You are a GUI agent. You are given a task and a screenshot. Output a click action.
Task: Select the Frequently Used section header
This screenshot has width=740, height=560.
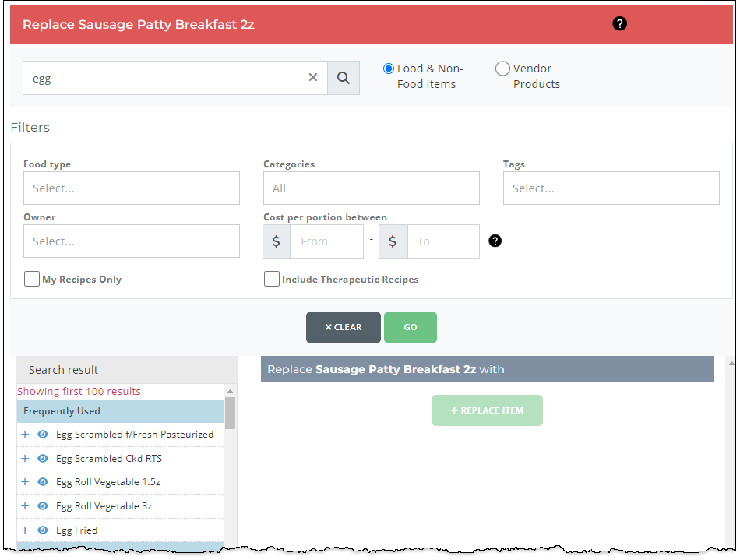[121, 411]
